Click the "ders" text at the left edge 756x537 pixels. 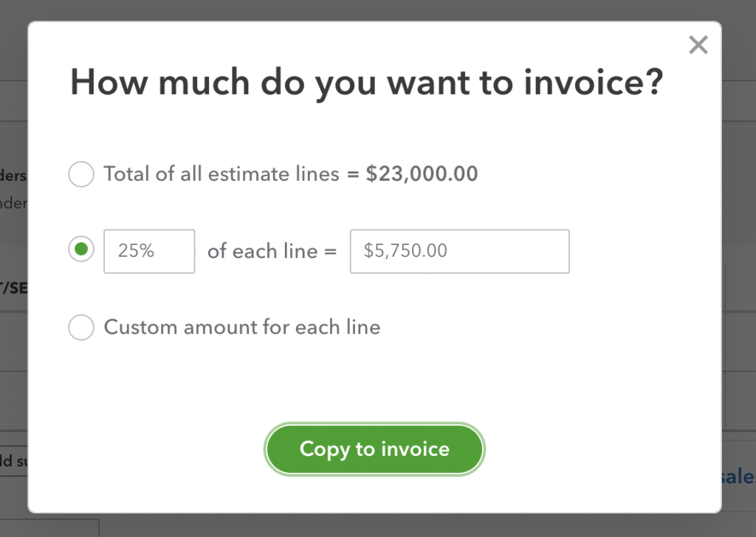point(13,176)
